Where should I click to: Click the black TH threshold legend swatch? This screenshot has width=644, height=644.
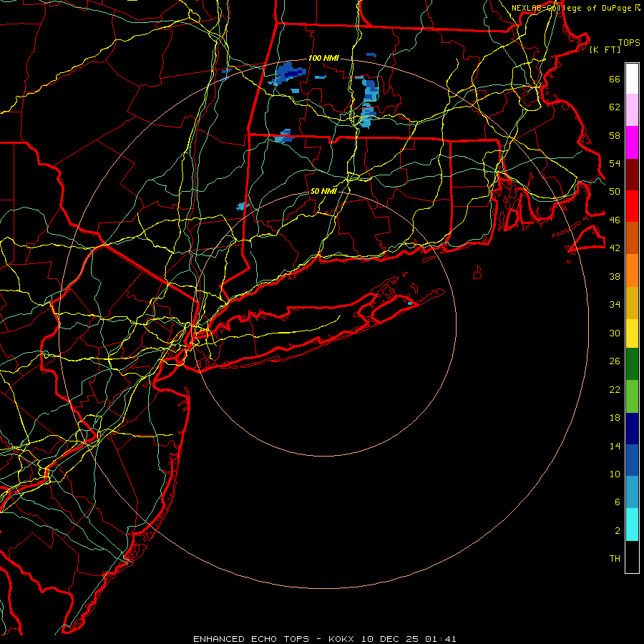632,557
